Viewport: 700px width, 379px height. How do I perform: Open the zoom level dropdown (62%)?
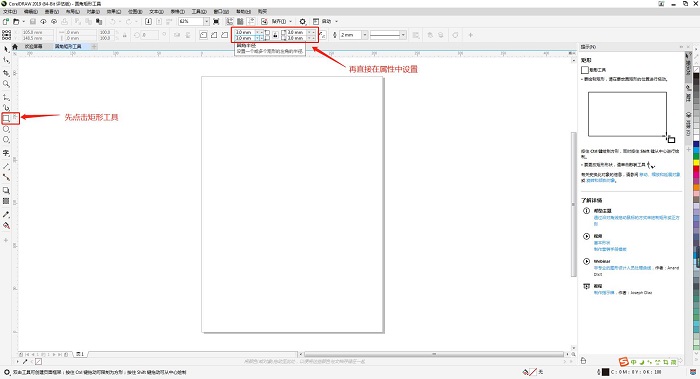(x=206, y=21)
